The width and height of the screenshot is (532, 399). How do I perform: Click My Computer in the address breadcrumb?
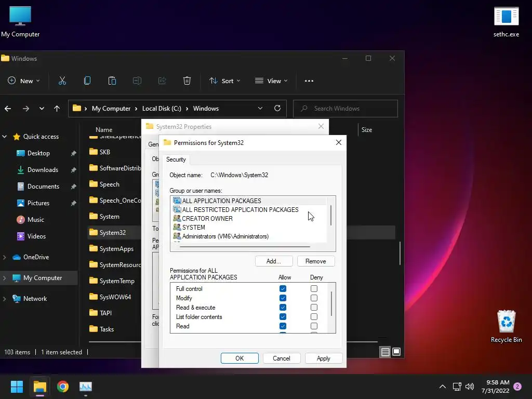(x=111, y=109)
